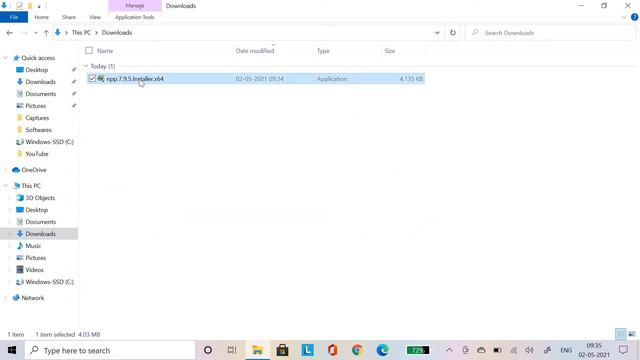
Task: Switch to the Home ribbon tab
Action: click(x=41, y=17)
